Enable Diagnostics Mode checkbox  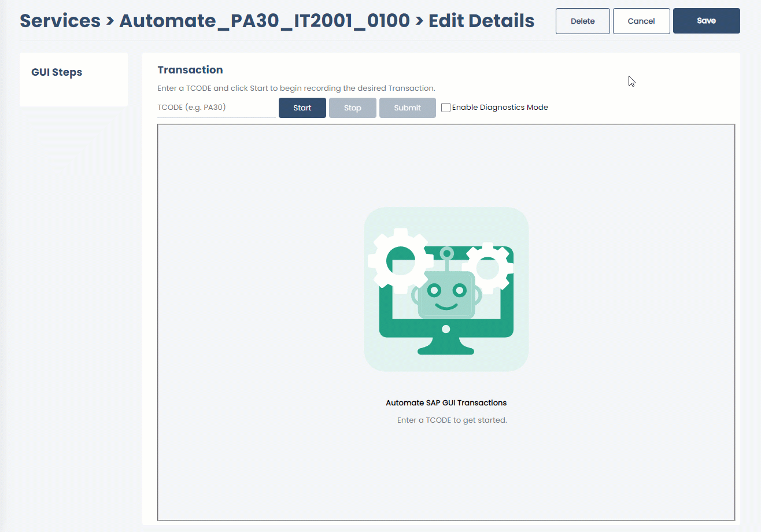coord(446,108)
